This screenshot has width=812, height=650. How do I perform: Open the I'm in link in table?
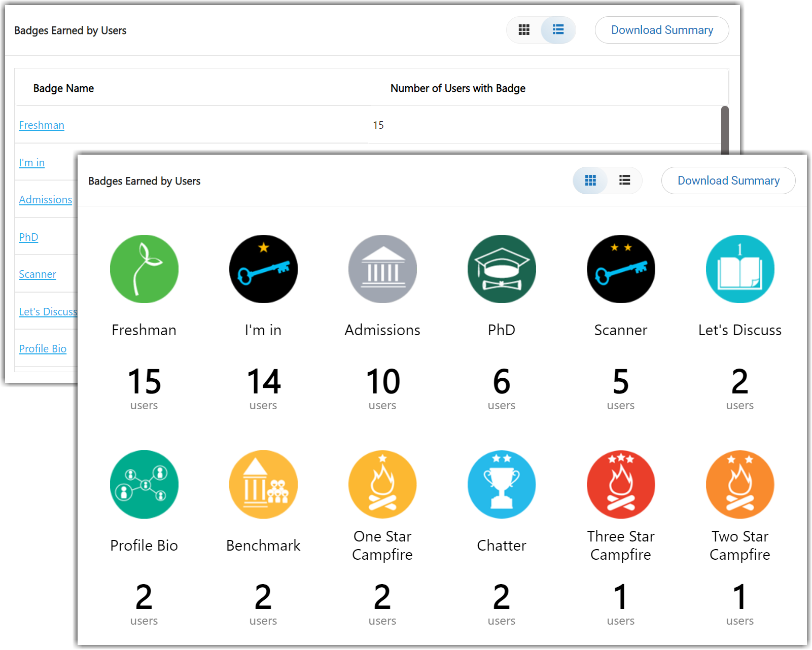(x=32, y=163)
